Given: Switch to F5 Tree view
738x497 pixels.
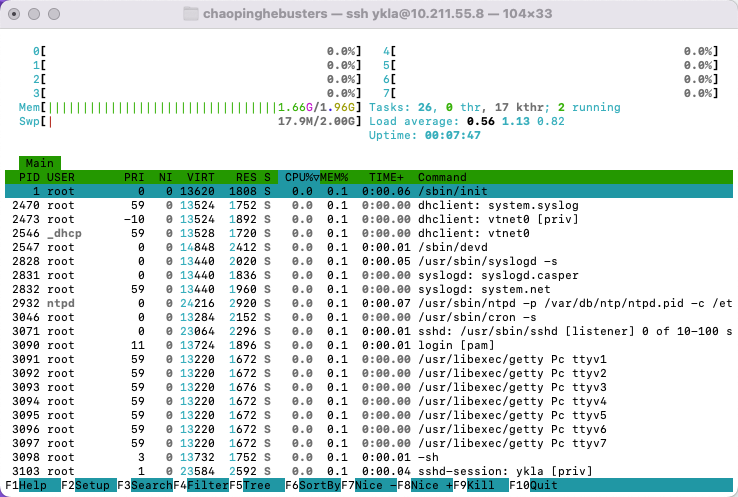Looking at the screenshot, I should pyautogui.click(x=257, y=485).
